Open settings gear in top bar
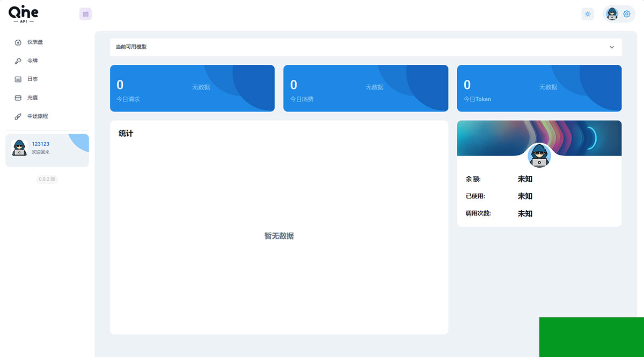The image size is (644, 357). pyautogui.click(x=627, y=14)
